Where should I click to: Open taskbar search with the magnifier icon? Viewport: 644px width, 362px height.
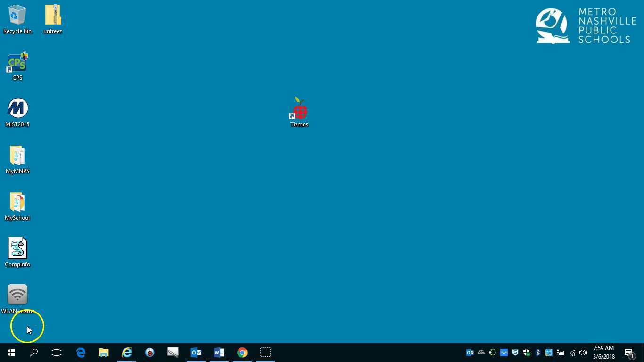(x=34, y=353)
